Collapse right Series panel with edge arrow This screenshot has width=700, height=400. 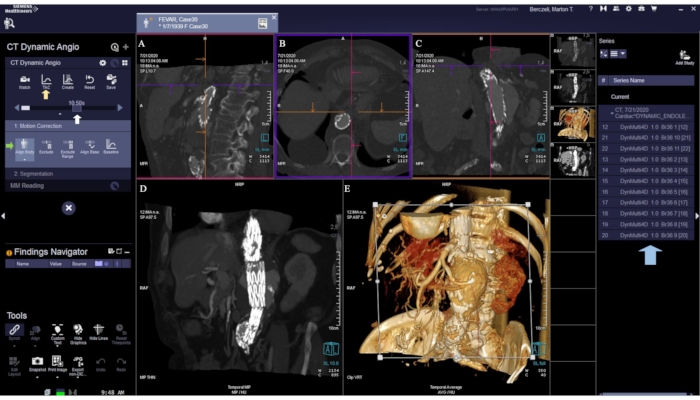point(697,216)
